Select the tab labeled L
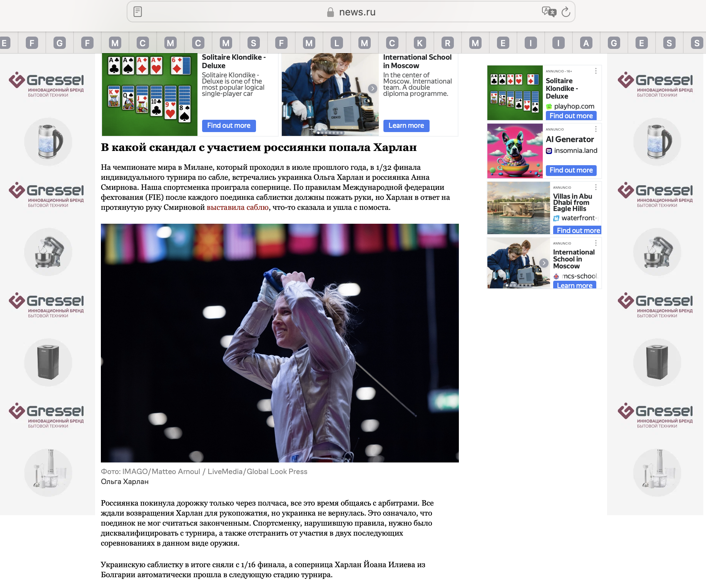 [336, 43]
